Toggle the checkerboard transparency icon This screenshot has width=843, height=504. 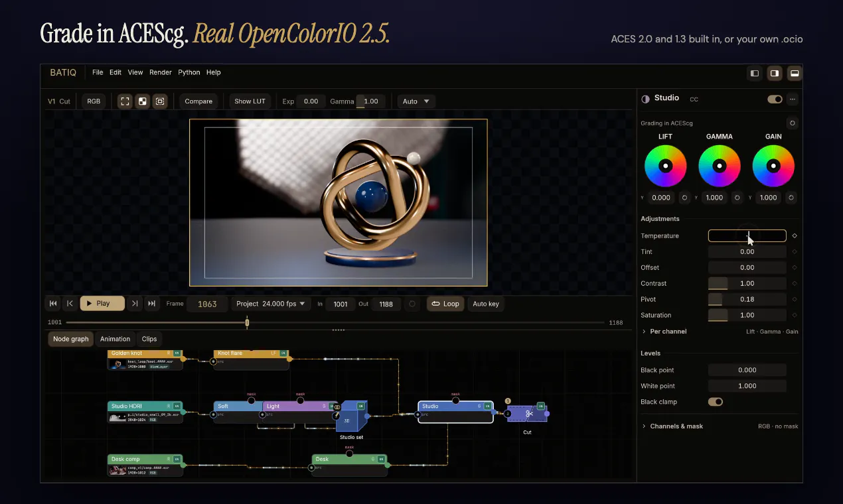click(x=142, y=101)
